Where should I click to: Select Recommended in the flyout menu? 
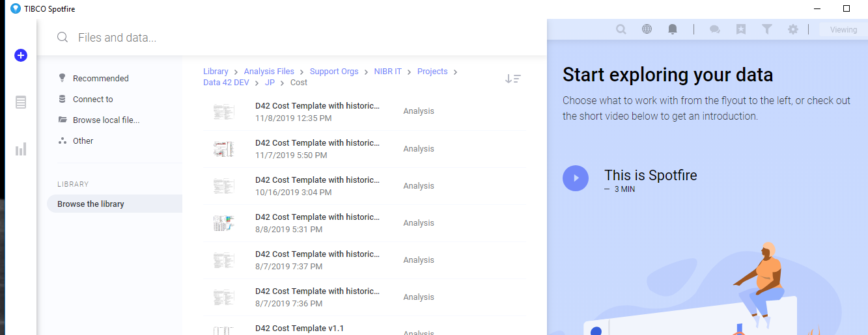[x=100, y=79]
